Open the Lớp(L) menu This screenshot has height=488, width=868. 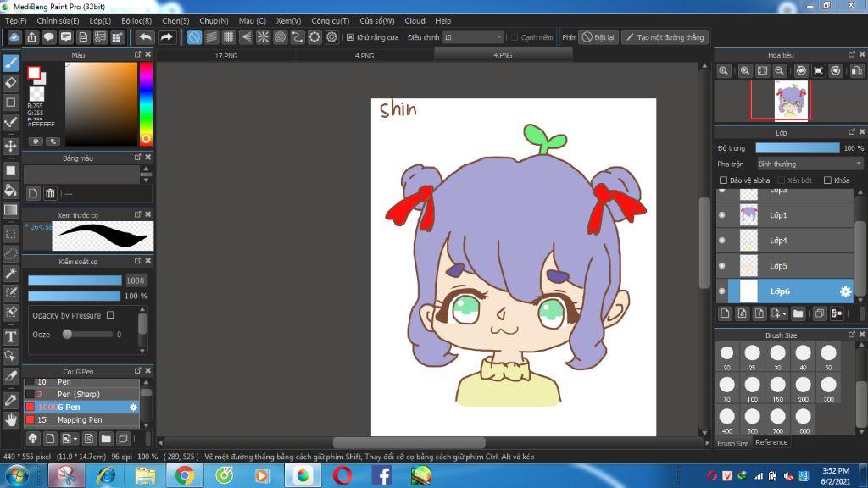tap(100, 20)
